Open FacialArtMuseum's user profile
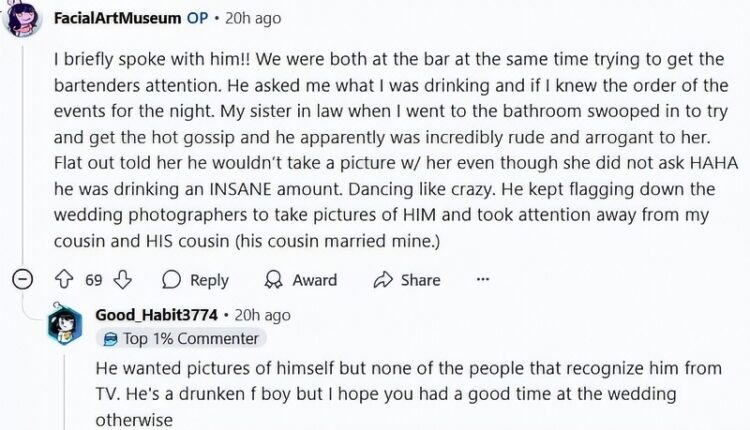This screenshot has height=430, width=750. (118, 18)
